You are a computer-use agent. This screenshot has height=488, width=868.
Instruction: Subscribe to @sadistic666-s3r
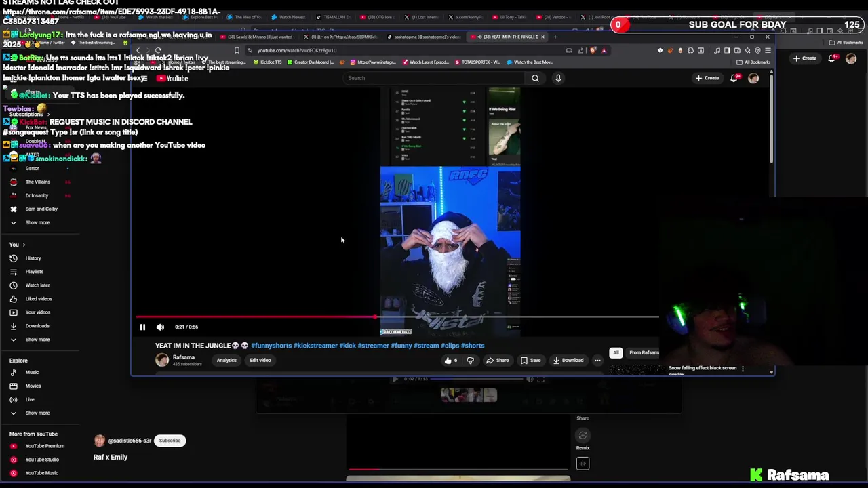[x=170, y=441]
